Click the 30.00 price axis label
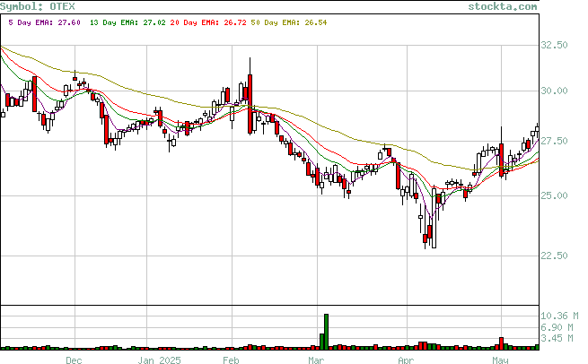This screenshot has height=364, width=588. (x=554, y=91)
